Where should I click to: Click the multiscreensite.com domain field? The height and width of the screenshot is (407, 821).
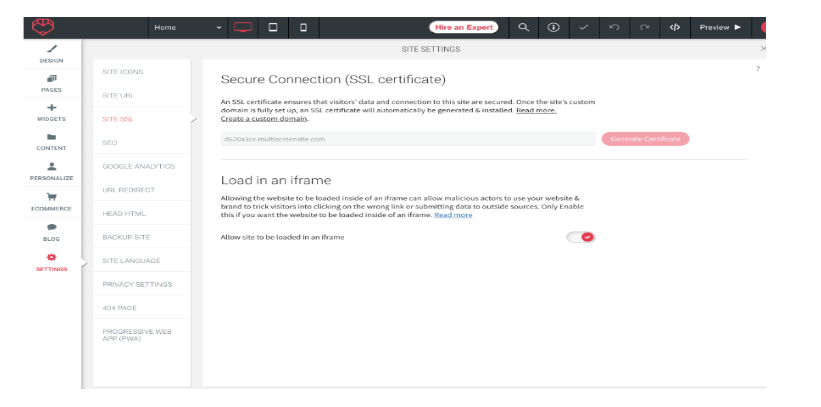tap(408, 139)
